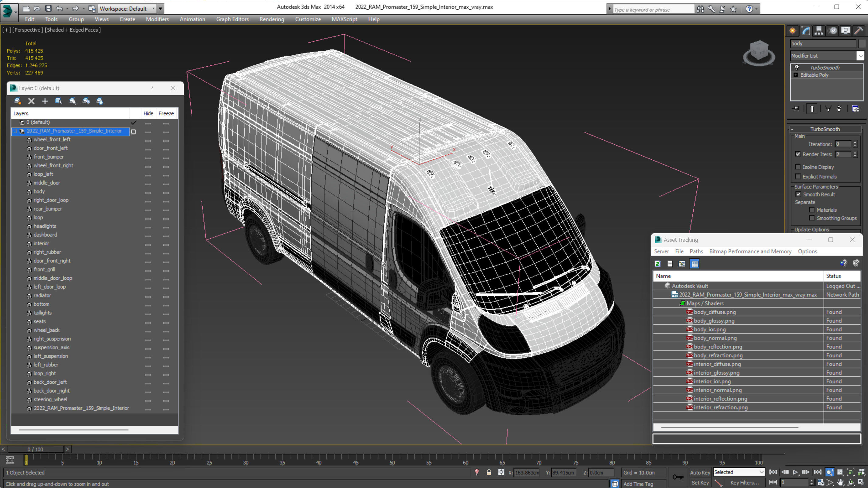Enable Separate by Smoothing Groups checkbox
Image resolution: width=868 pixels, height=488 pixels.
[x=812, y=218]
